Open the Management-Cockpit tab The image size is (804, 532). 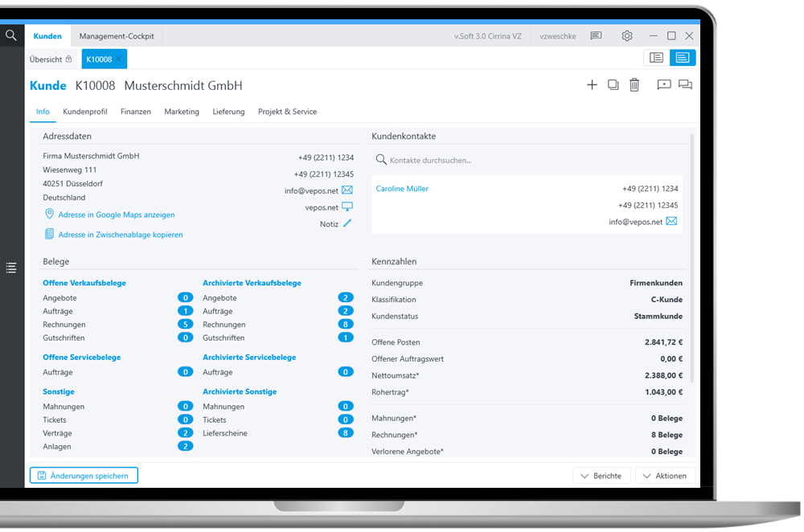click(117, 36)
